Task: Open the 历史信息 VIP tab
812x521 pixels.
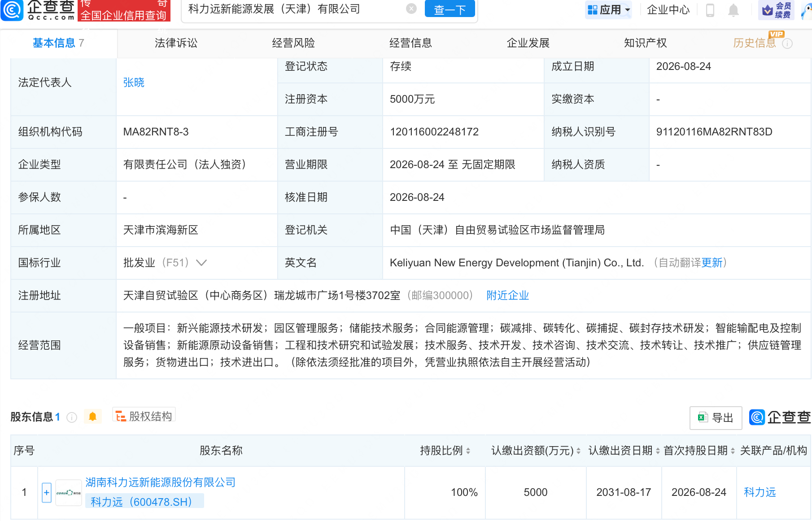Action: (x=755, y=43)
